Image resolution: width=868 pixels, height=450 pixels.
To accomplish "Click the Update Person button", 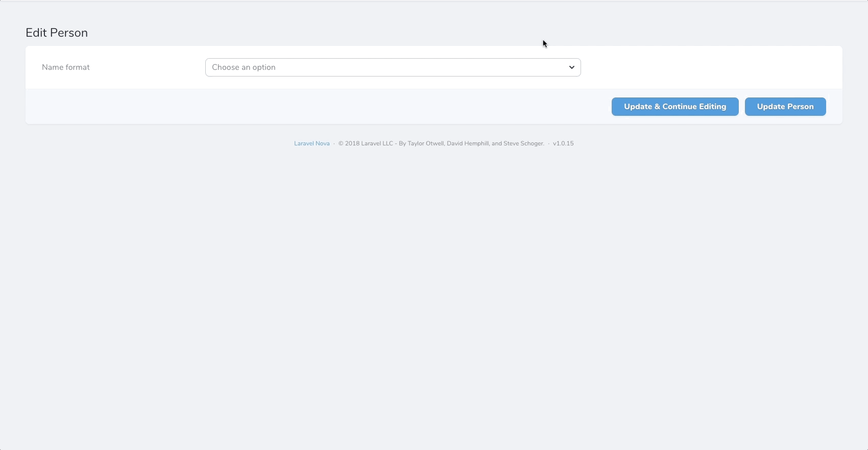I will [x=785, y=107].
